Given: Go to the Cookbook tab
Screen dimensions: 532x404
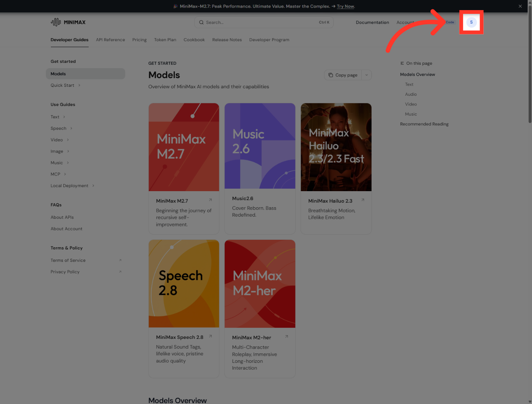Looking at the screenshot, I should pos(194,40).
